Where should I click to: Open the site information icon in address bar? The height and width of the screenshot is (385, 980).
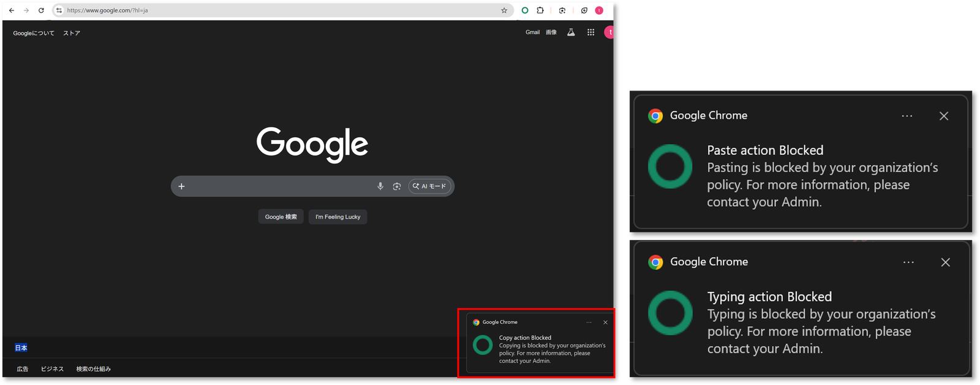[x=59, y=10]
